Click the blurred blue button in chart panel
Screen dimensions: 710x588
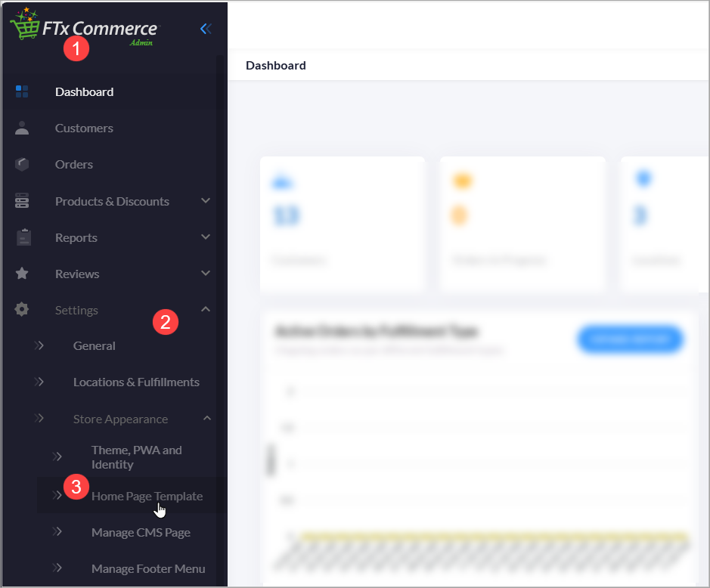(x=630, y=339)
